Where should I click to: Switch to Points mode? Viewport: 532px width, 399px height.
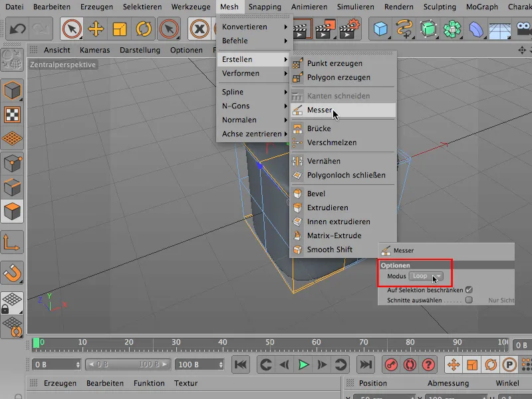12,164
